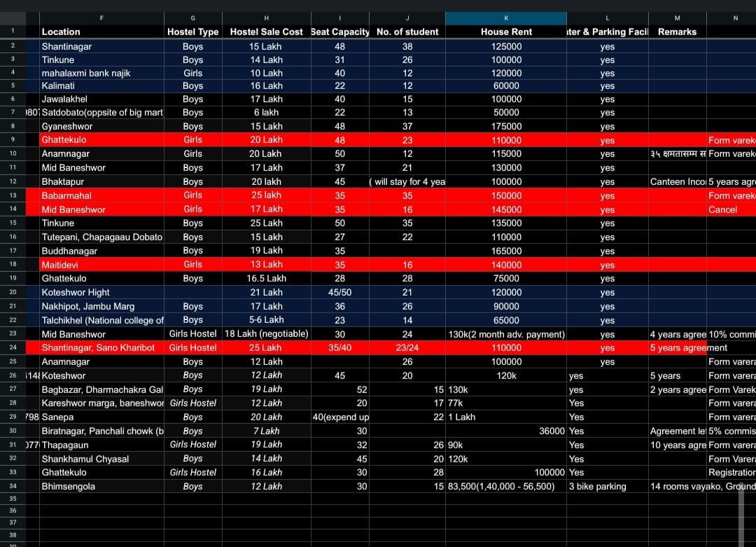Image resolution: width=756 pixels, height=547 pixels.
Task: Select column F header
Action: pyautogui.click(x=101, y=18)
